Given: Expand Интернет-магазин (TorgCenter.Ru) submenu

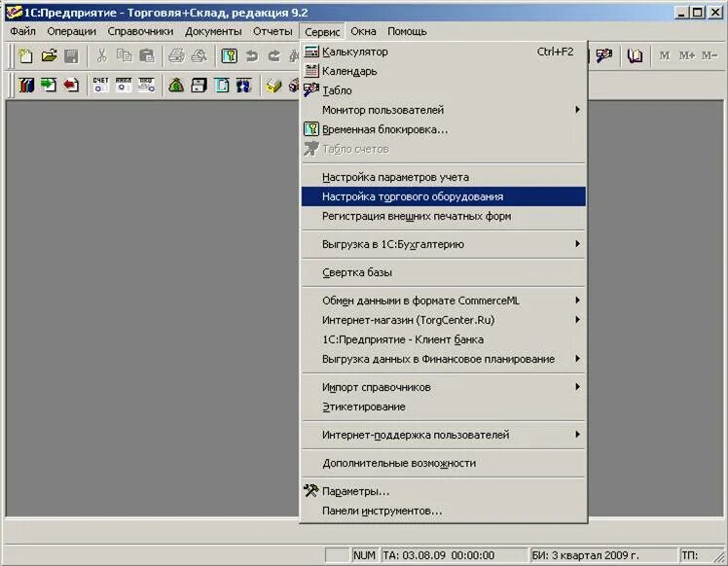Looking at the screenshot, I should point(444,320).
